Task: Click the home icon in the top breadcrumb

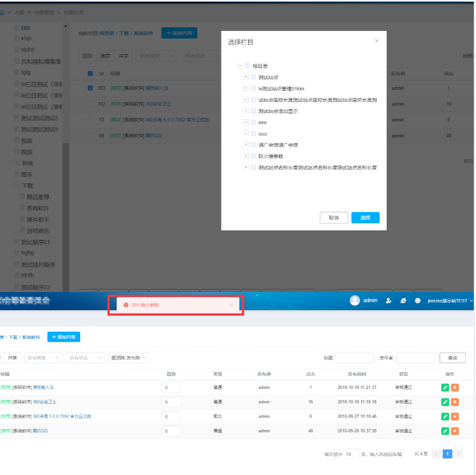Action: pyautogui.click(x=2, y=12)
